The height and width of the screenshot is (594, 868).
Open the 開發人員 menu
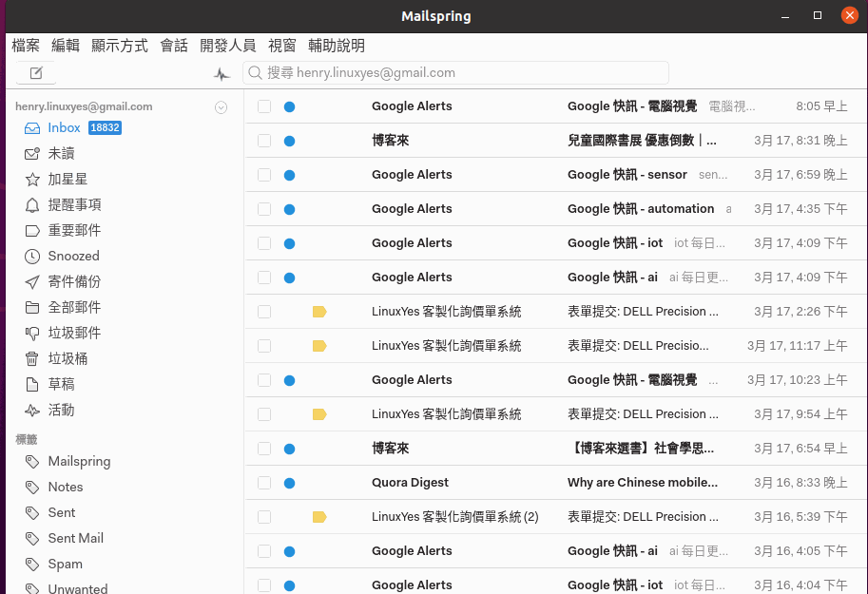(228, 46)
